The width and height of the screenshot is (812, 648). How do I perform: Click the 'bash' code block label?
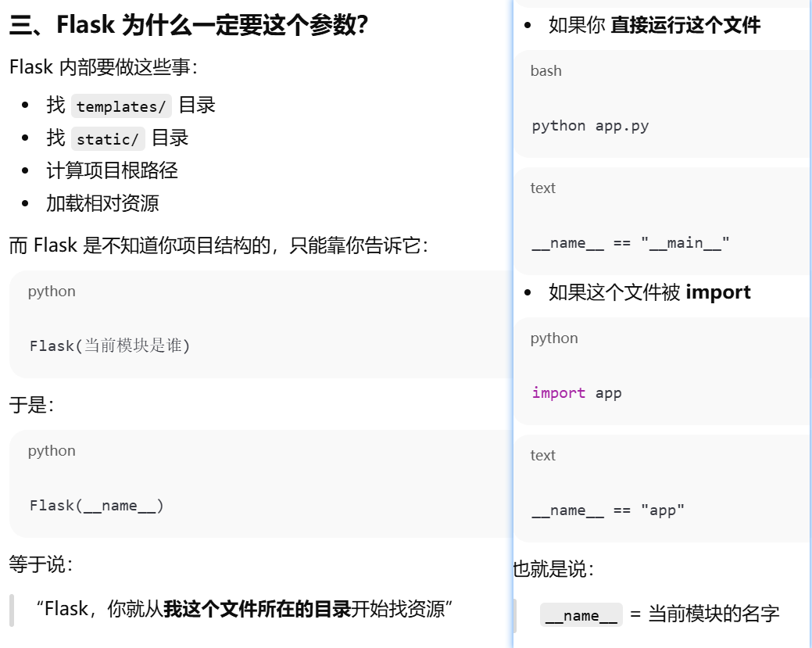pos(546,71)
